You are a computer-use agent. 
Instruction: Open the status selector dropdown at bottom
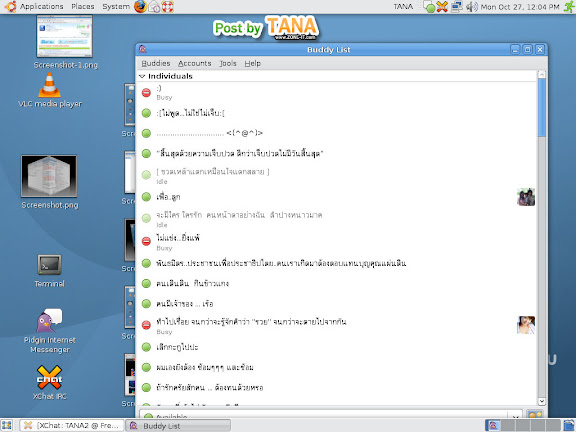331,416
